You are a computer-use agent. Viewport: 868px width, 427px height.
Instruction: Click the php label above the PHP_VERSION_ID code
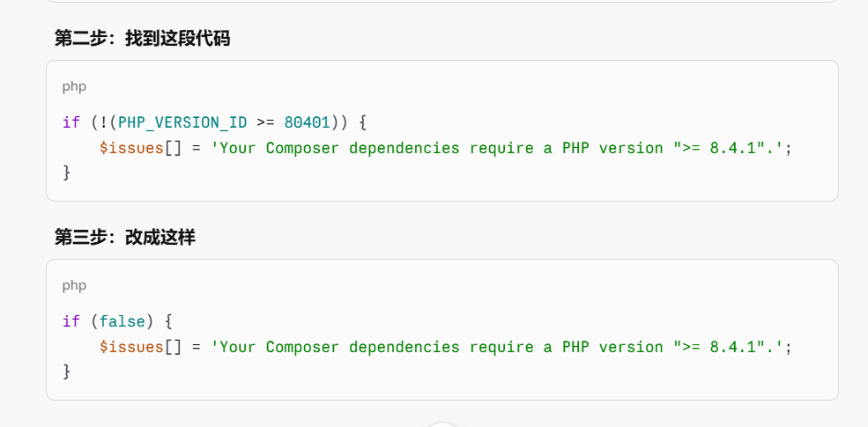(74, 87)
